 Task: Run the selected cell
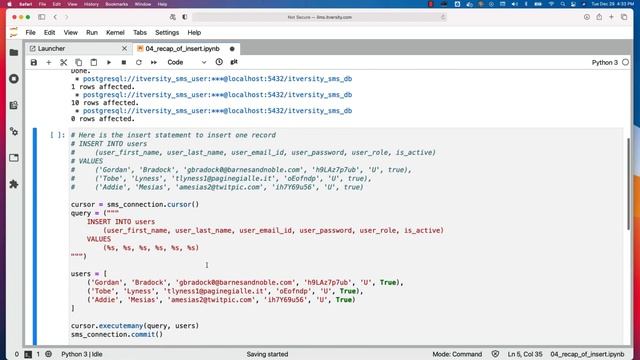point(109,62)
